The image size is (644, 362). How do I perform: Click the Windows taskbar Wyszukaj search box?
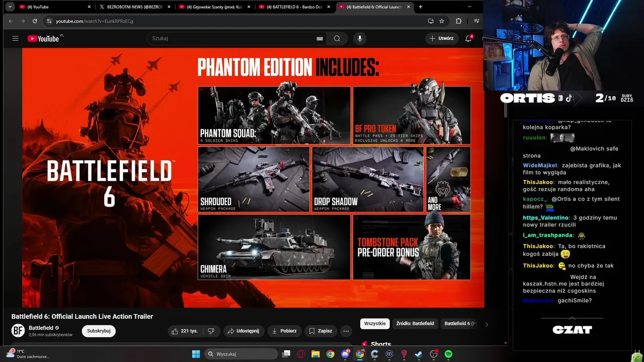242,354
